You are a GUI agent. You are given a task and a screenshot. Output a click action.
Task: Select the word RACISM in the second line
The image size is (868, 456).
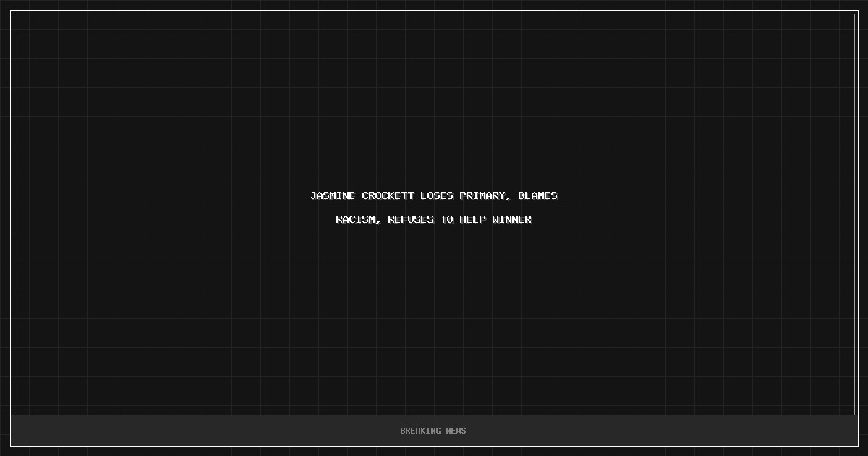[355, 219]
